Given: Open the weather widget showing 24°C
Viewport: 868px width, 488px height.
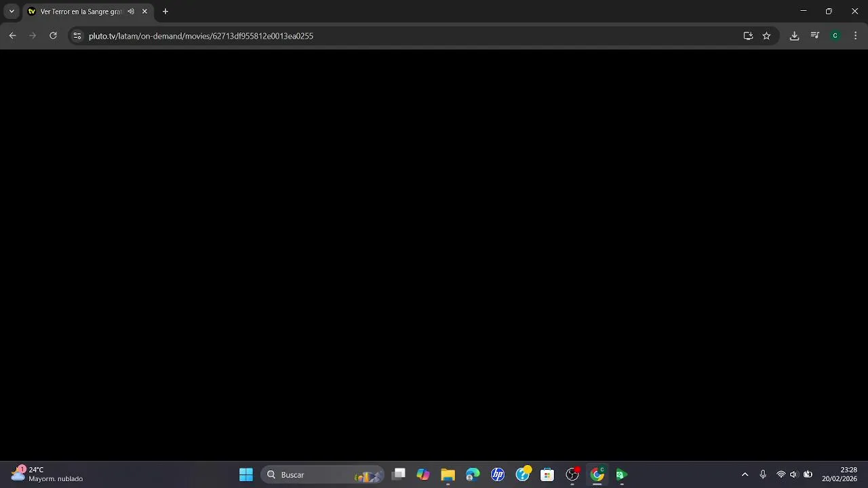Looking at the screenshot, I should tap(46, 474).
